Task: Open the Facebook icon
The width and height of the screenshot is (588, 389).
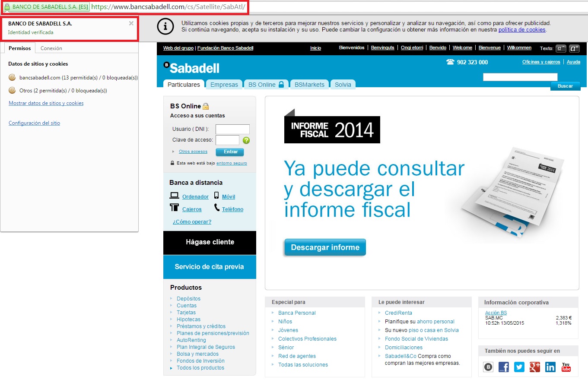Action: click(504, 367)
